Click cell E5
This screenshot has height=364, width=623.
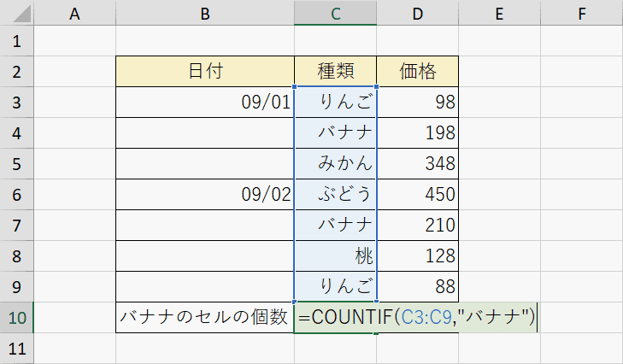tap(499, 163)
